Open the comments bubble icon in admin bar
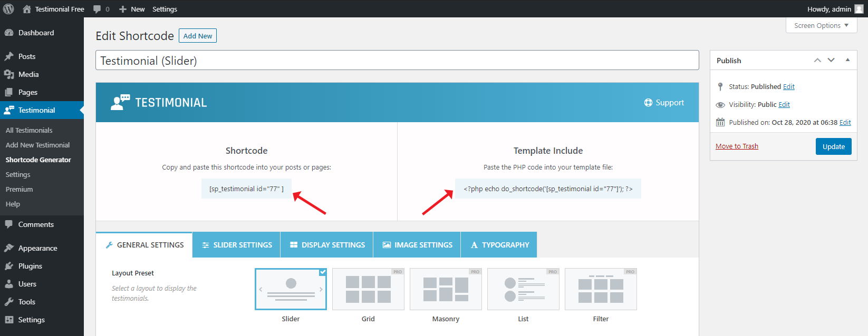Screen dimensions: 868x336 [97, 9]
